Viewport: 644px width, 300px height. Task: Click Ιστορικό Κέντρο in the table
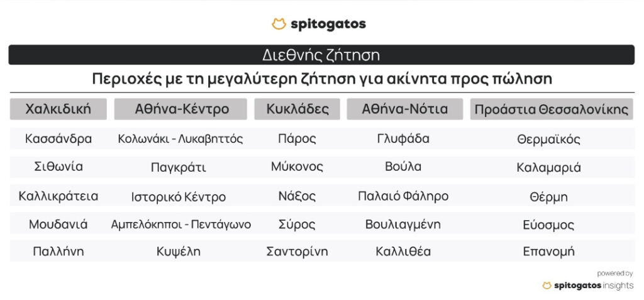[179, 197]
